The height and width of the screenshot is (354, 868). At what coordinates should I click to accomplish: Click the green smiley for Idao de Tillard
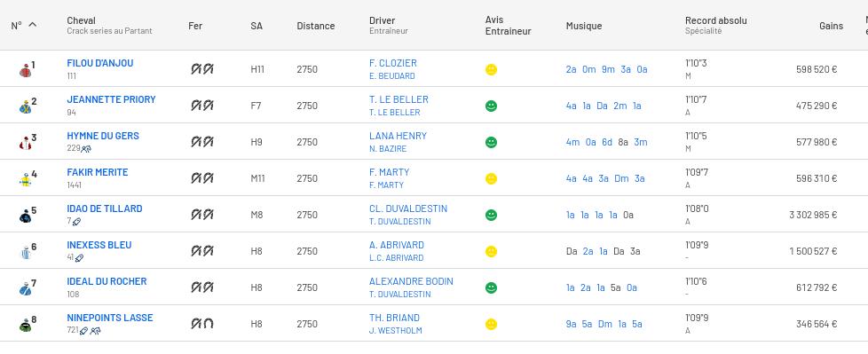(x=491, y=215)
